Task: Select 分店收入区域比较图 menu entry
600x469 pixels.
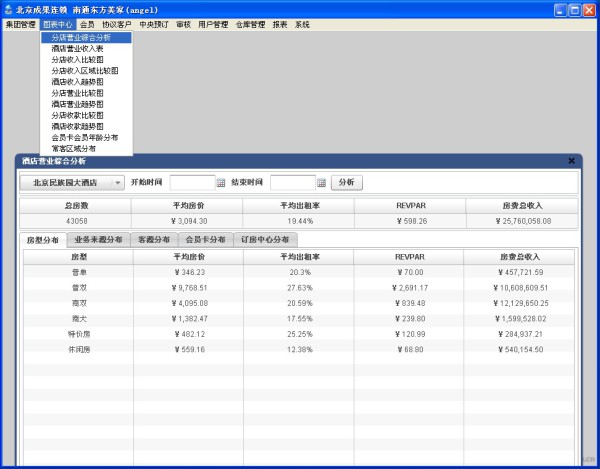Action: point(86,71)
